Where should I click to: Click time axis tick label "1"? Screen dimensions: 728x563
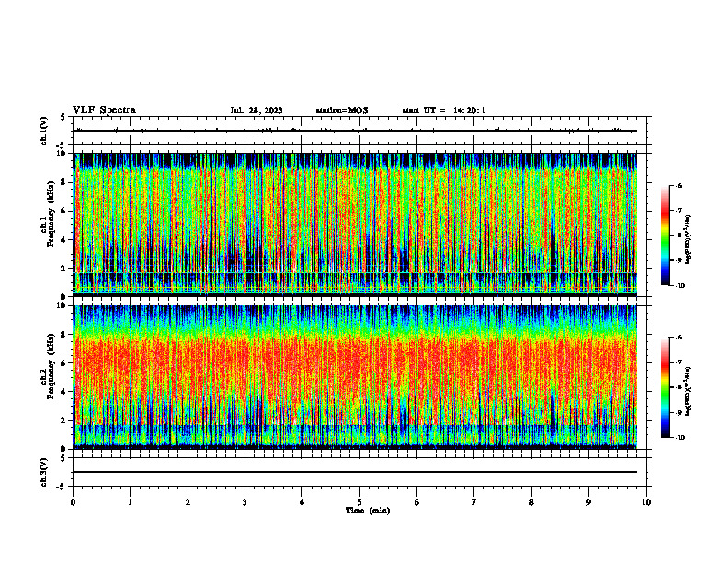[x=130, y=502]
